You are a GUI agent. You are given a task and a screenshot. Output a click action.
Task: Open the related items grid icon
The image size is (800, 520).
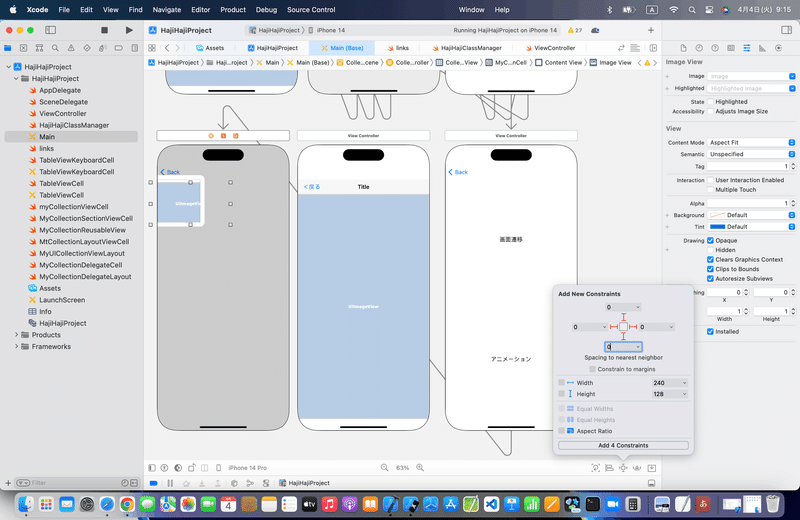coord(152,48)
